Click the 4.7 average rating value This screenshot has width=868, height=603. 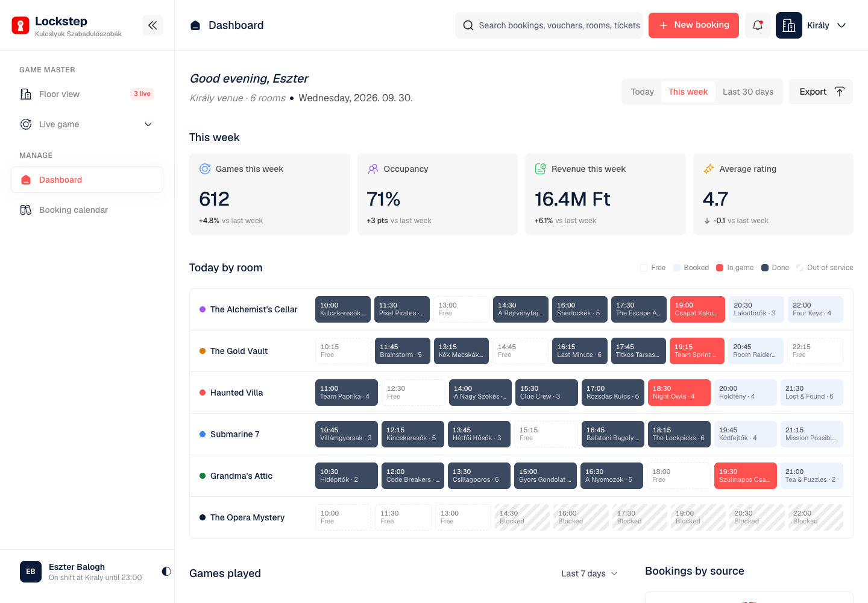715,199
